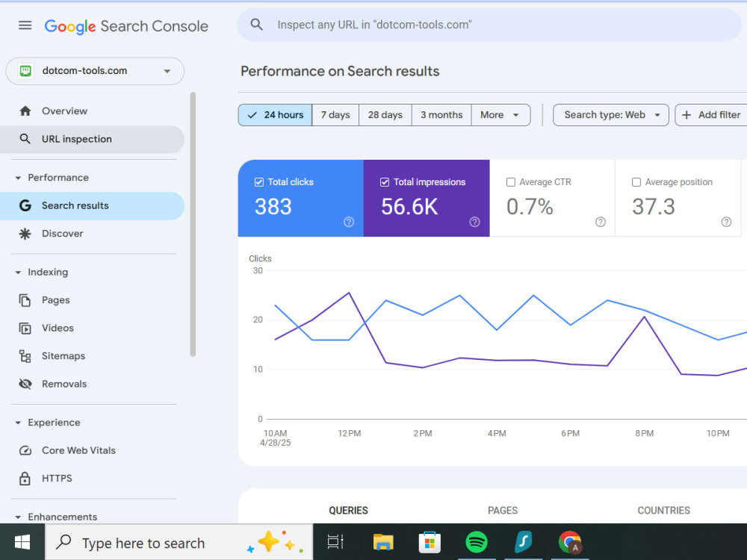Go to Overview in the sidebar

(x=93, y=111)
